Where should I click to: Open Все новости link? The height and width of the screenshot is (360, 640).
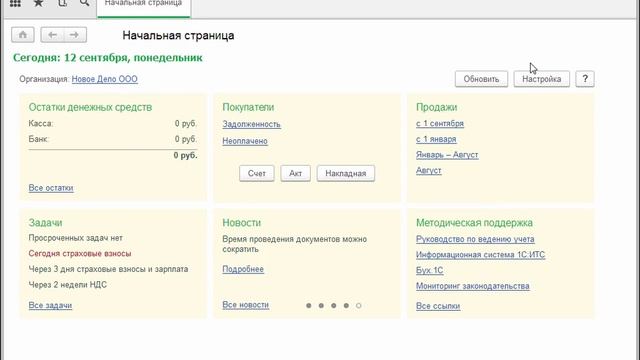point(246,305)
